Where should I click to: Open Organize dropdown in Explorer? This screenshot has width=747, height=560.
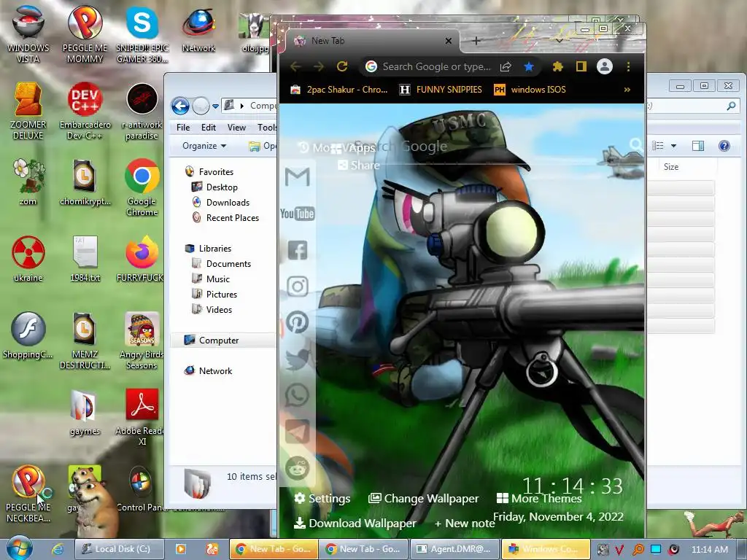tap(204, 146)
